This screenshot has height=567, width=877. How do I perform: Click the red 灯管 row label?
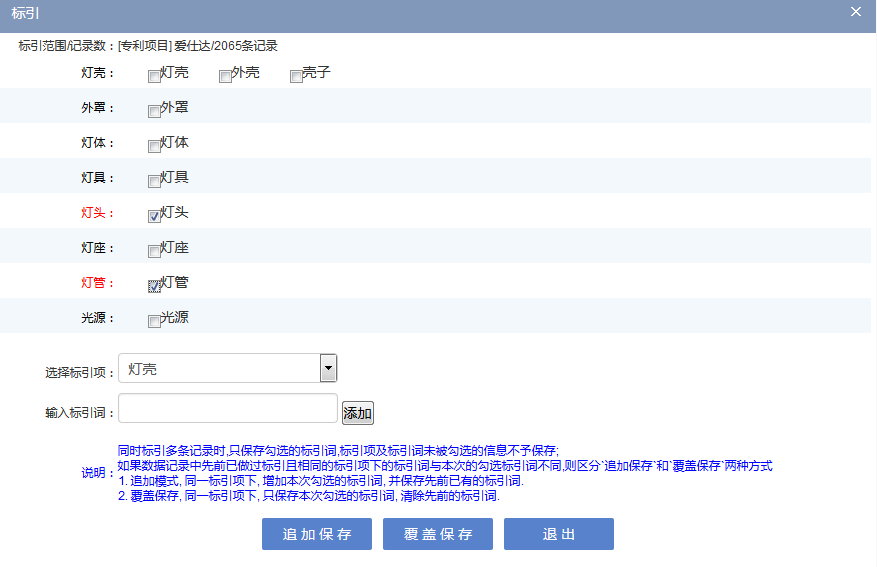point(97,283)
